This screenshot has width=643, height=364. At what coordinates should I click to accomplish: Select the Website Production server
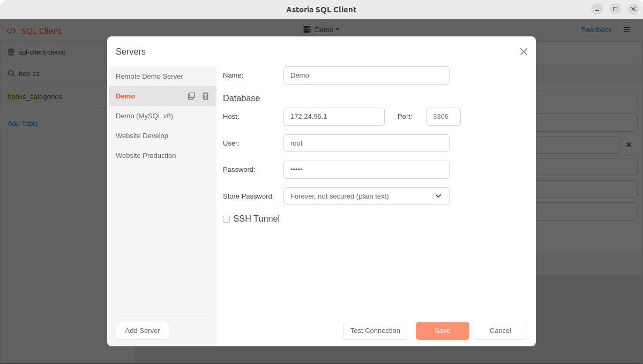click(146, 155)
